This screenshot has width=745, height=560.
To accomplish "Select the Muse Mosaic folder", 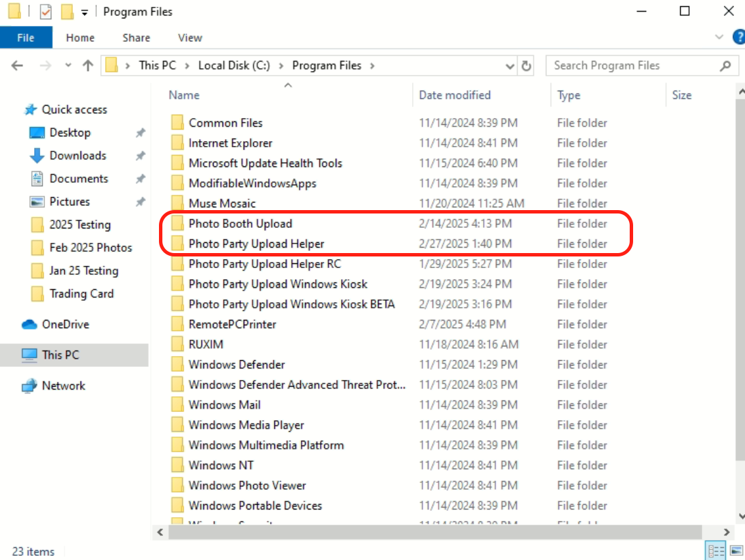I will [x=222, y=203].
